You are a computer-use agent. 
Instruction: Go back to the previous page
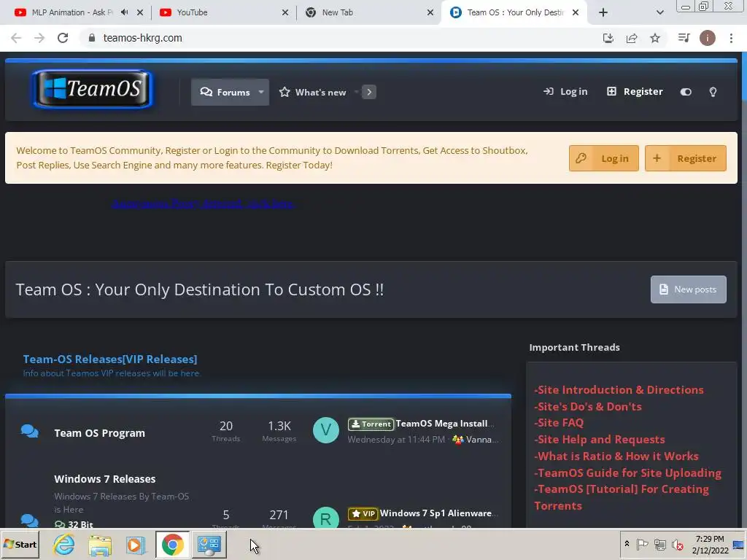pos(16,38)
